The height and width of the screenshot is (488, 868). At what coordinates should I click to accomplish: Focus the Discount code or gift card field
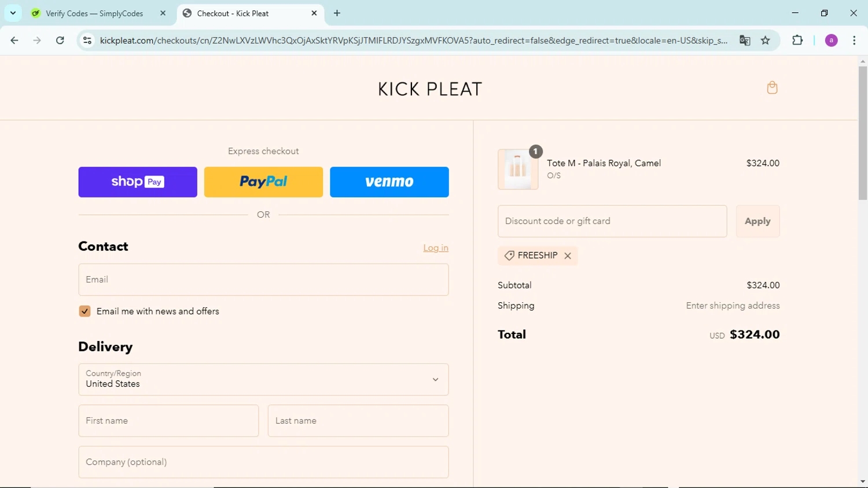tap(612, 221)
